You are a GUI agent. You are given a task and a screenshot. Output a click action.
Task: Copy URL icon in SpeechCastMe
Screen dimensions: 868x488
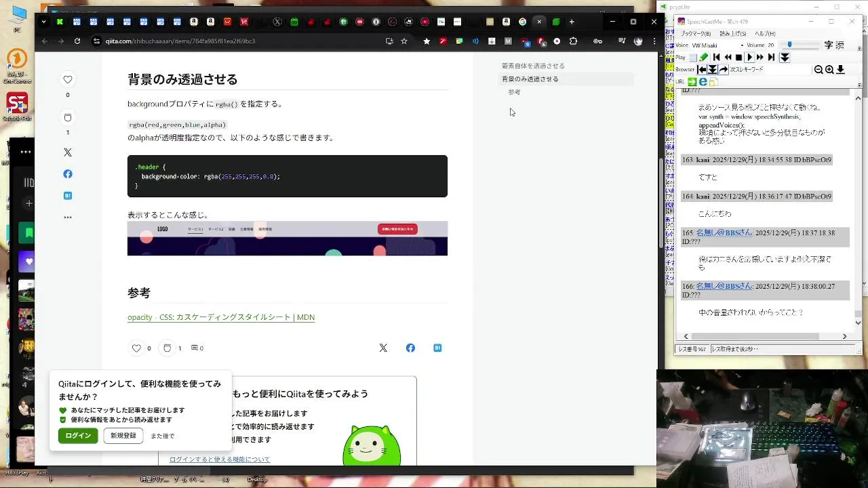click(x=713, y=82)
